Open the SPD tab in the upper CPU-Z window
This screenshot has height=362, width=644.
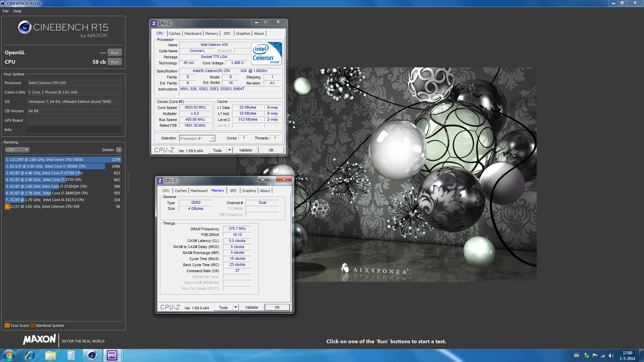[227, 34]
